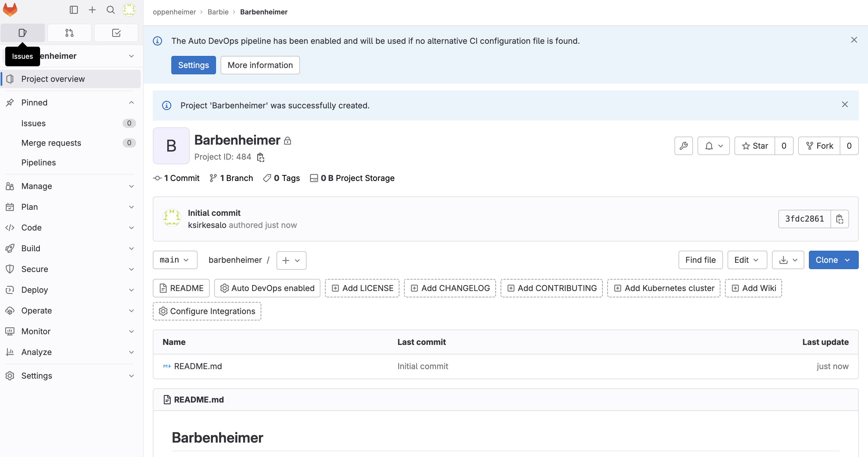The height and width of the screenshot is (457, 868).
Task: Open your user avatar menu
Action: [x=129, y=10]
